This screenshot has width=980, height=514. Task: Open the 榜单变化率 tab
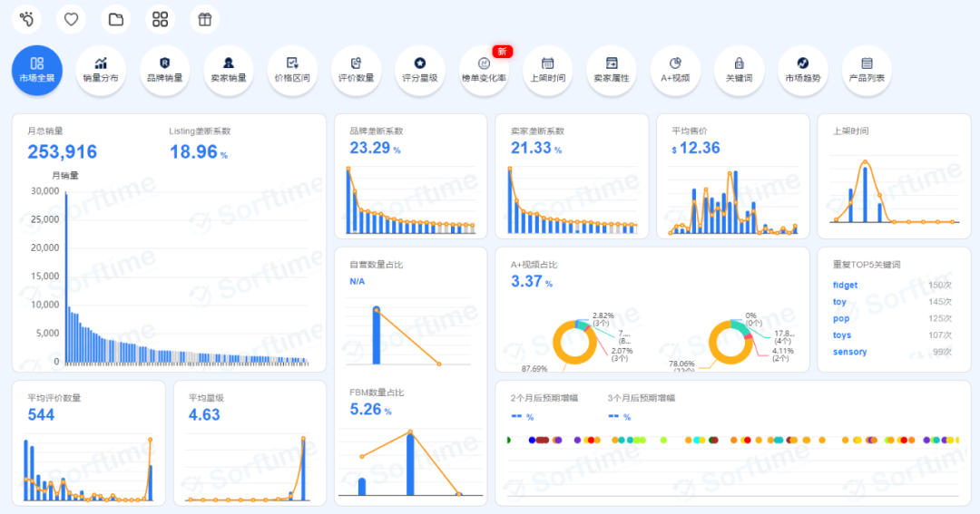484,71
